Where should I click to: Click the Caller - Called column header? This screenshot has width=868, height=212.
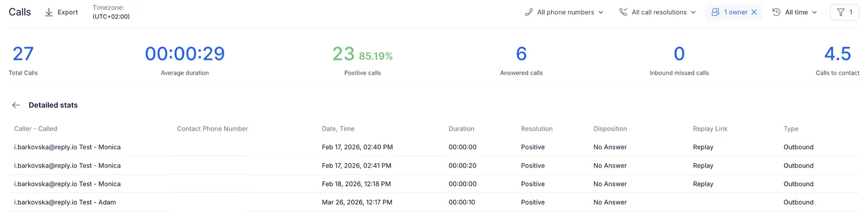[x=36, y=129]
